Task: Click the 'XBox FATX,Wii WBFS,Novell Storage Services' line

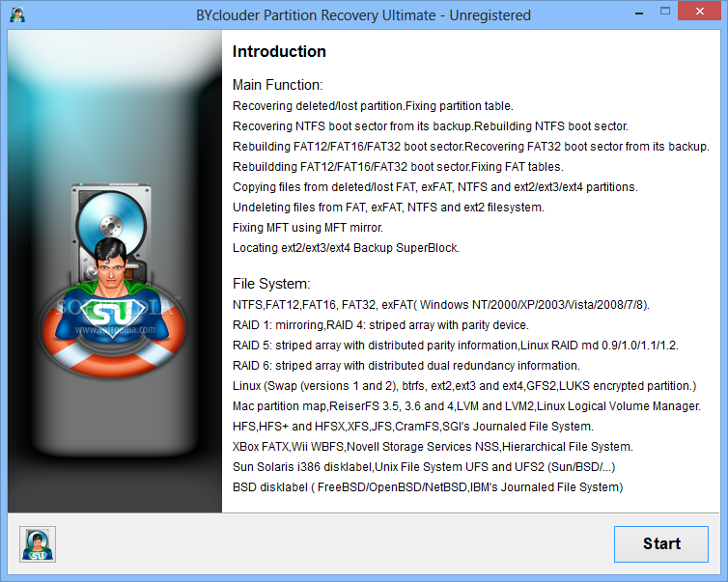Action: [x=433, y=447]
